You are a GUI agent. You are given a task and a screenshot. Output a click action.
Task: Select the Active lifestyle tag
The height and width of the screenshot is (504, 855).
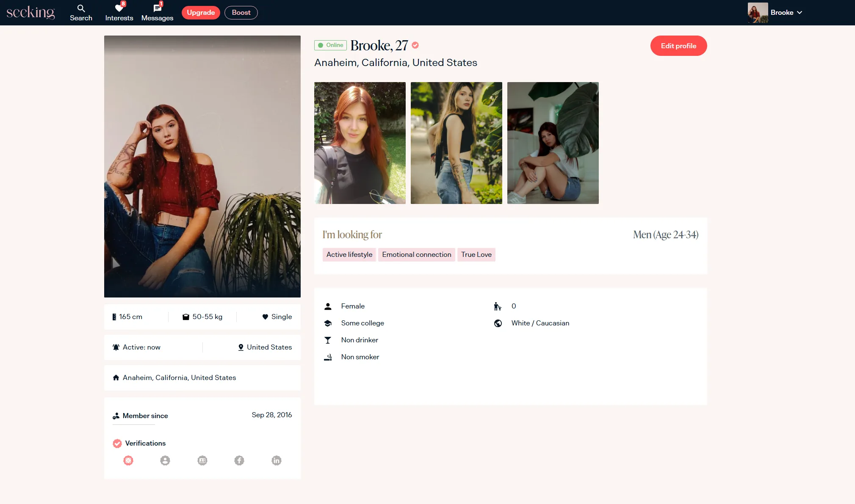(349, 255)
